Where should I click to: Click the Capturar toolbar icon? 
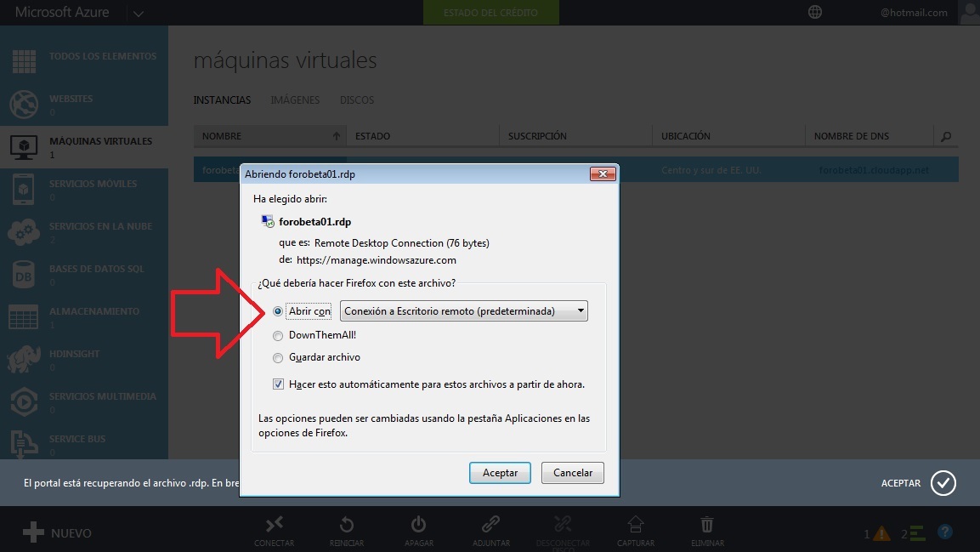coord(636,524)
